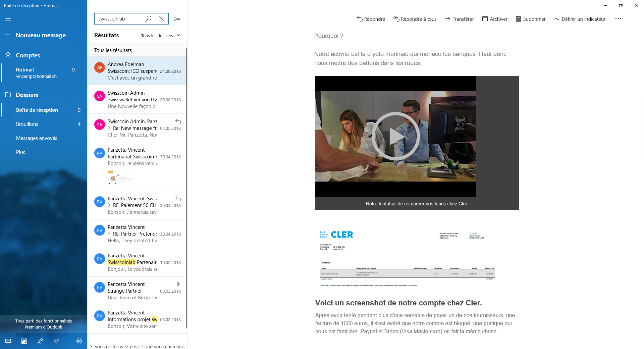Open the People contacts icon
The height and width of the screenshot is (349, 644).
(40, 341)
